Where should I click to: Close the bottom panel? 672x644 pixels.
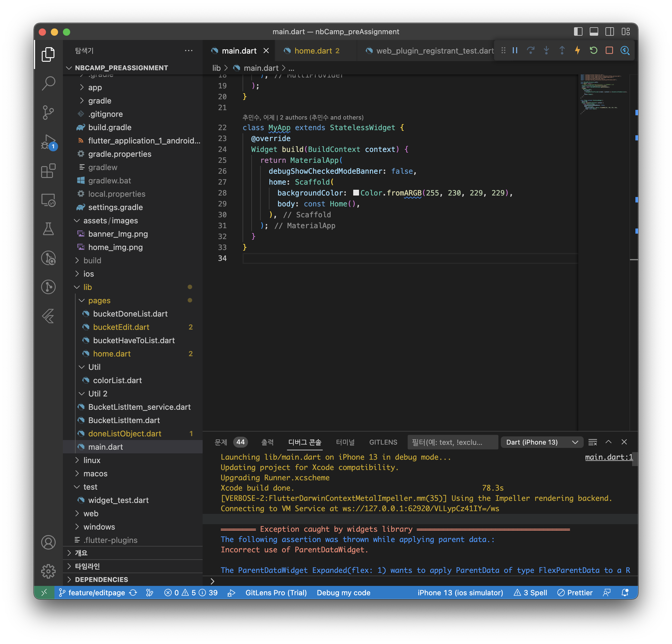click(624, 442)
